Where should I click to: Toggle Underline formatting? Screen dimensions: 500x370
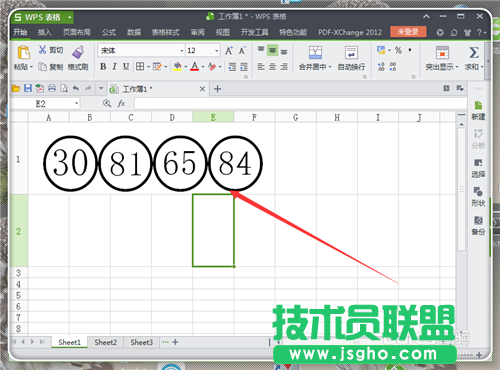126,67
